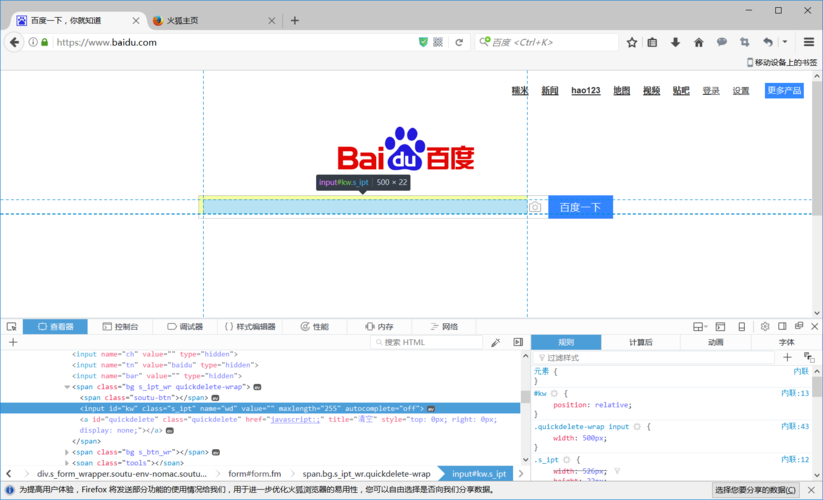Show page QR code icon
Screen dimensions: 823x500
(x=438, y=42)
